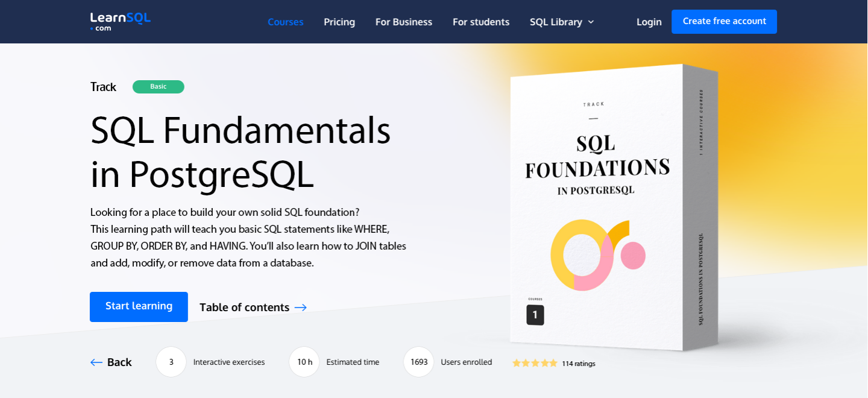Click the Start learning button
This screenshot has width=868, height=398.
[139, 307]
